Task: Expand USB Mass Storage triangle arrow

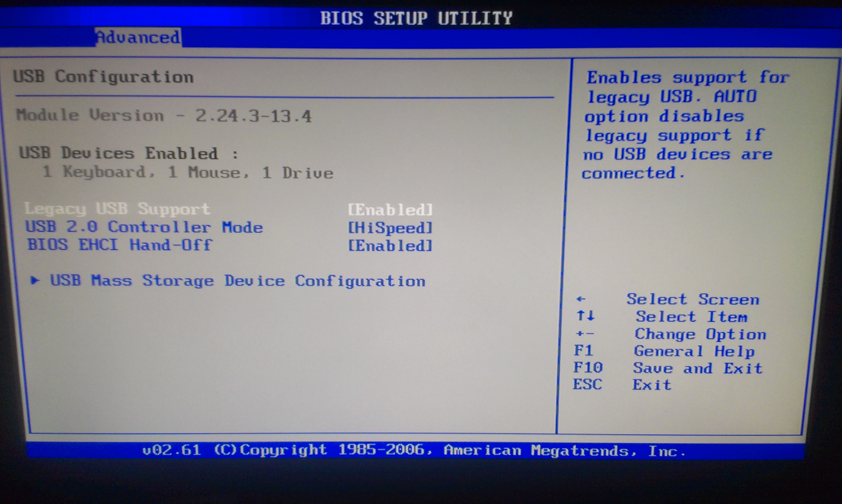Action: [35, 281]
